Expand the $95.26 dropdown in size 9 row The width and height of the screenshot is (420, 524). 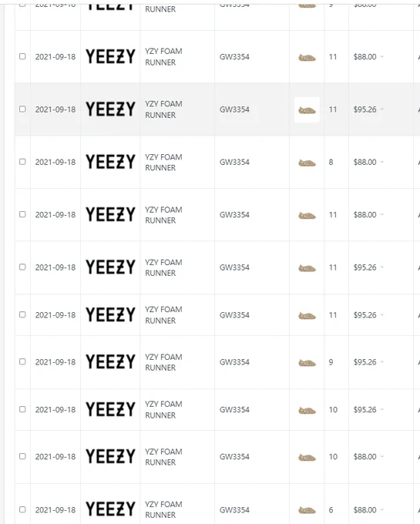[x=382, y=362]
